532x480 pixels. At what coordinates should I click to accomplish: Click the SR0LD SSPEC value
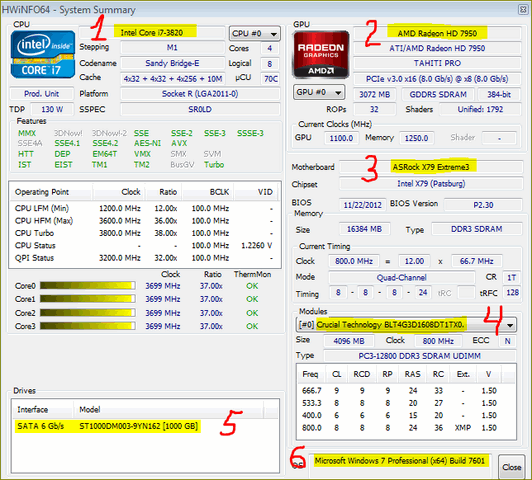point(200,109)
